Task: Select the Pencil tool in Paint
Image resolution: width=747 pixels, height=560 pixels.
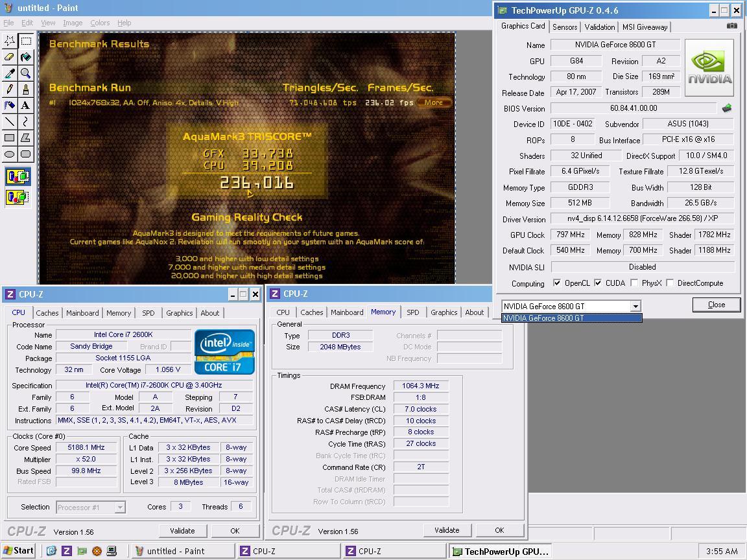Action: click(10, 89)
